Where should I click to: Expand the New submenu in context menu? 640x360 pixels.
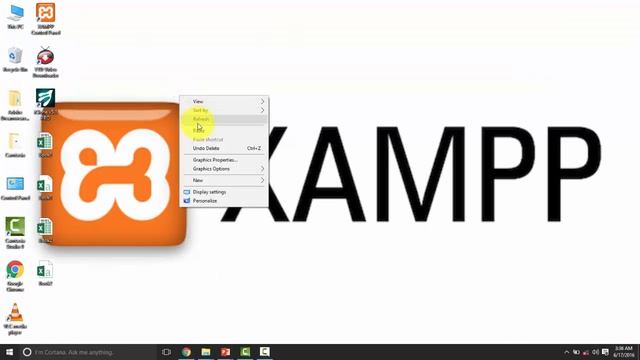click(x=224, y=180)
